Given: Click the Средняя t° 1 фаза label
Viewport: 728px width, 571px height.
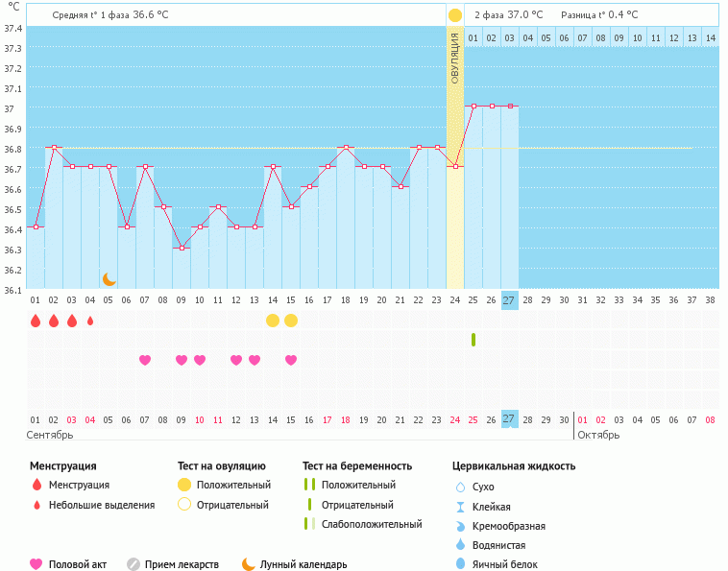Looking at the screenshot, I should (x=109, y=15).
